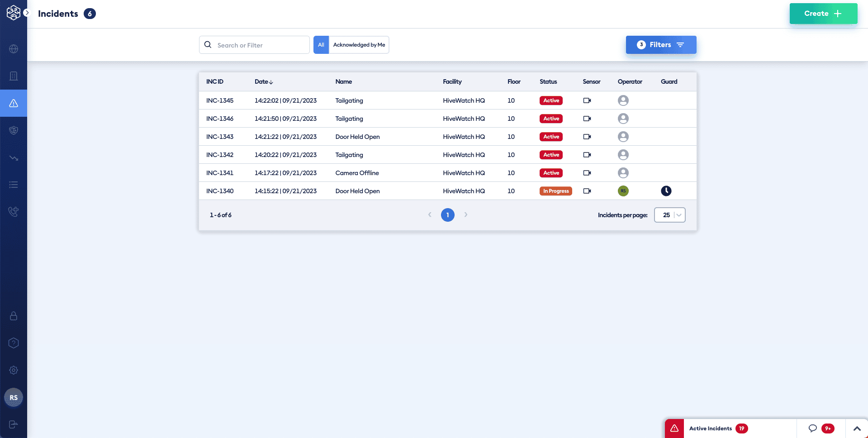Switch to Acknowledged by Me filter
The height and width of the screenshot is (438, 868).
[x=359, y=45]
